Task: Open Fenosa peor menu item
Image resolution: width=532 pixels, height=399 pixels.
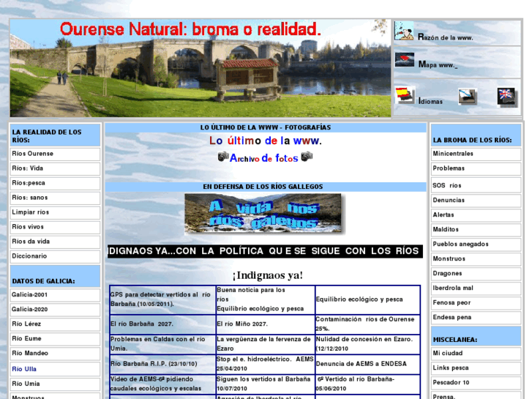Action: click(x=476, y=302)
